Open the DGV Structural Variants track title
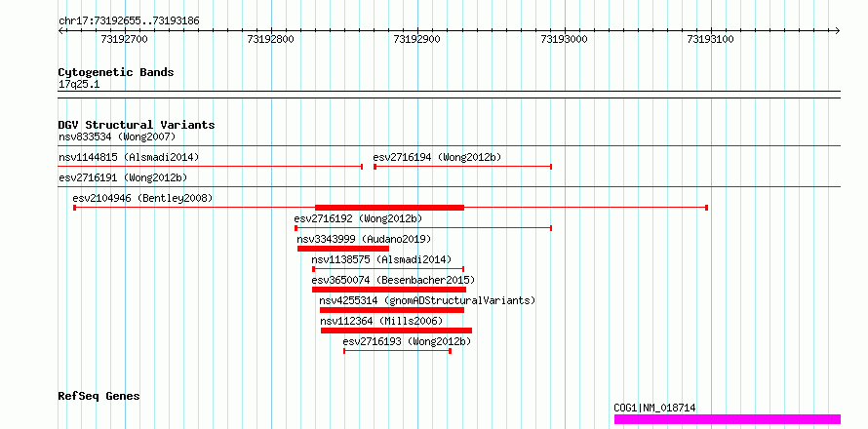868x429 pixels. [137, 125]
